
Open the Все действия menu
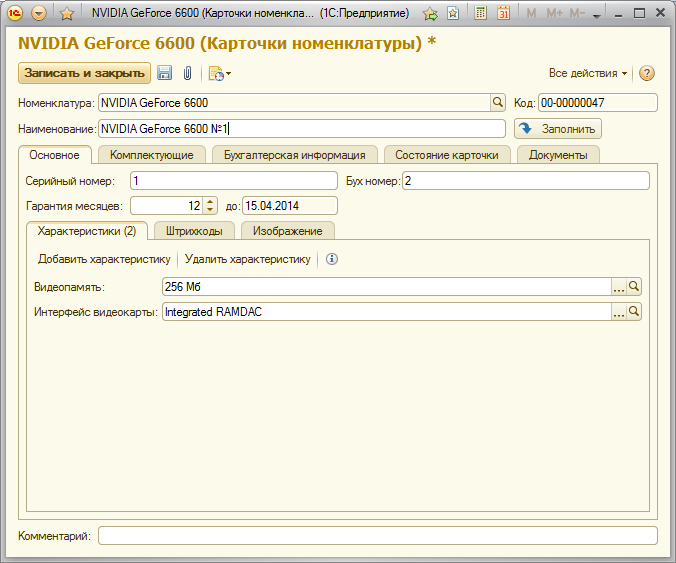click(588, 73)
